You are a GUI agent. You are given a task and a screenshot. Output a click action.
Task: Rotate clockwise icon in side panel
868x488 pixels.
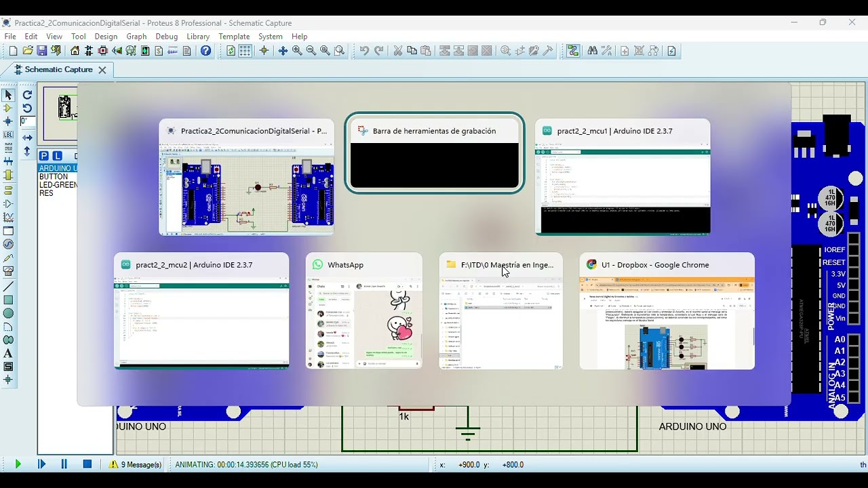point(27,95)
